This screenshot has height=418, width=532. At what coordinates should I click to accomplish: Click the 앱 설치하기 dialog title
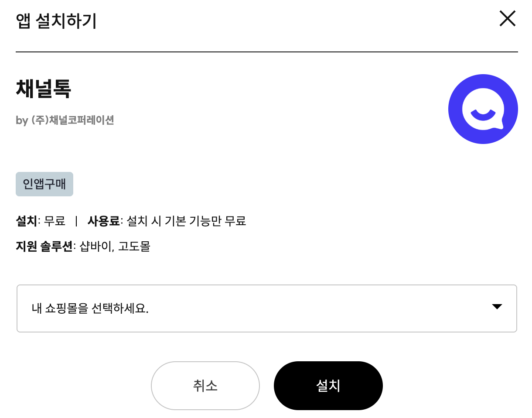(x=56, y=21)
